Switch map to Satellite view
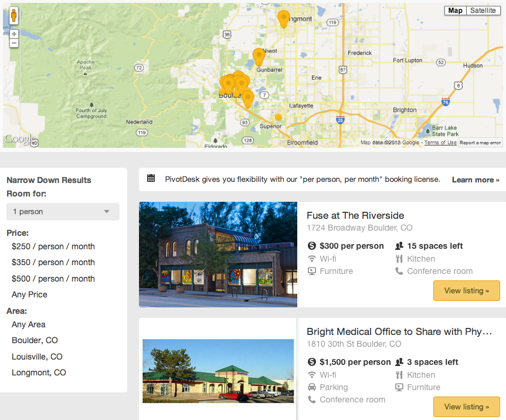The height and width of the screenshot is (420, 506). [483, 11]
